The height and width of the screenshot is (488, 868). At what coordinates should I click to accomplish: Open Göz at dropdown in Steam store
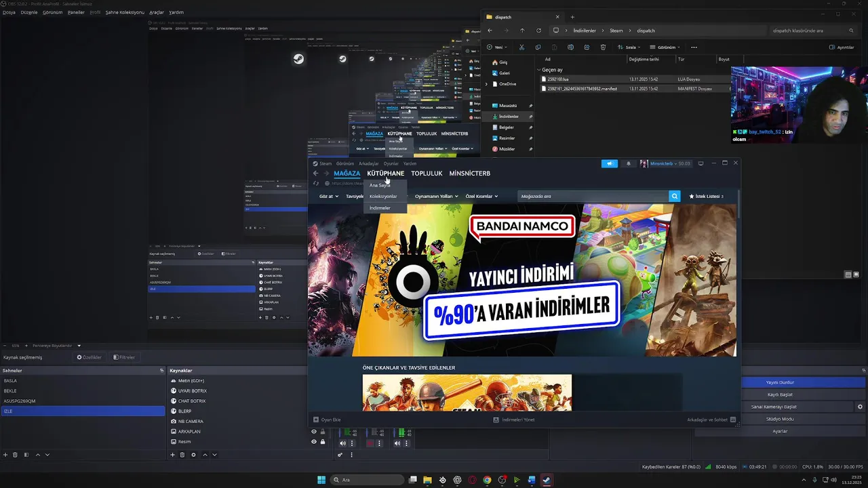[x=329, y=197]
